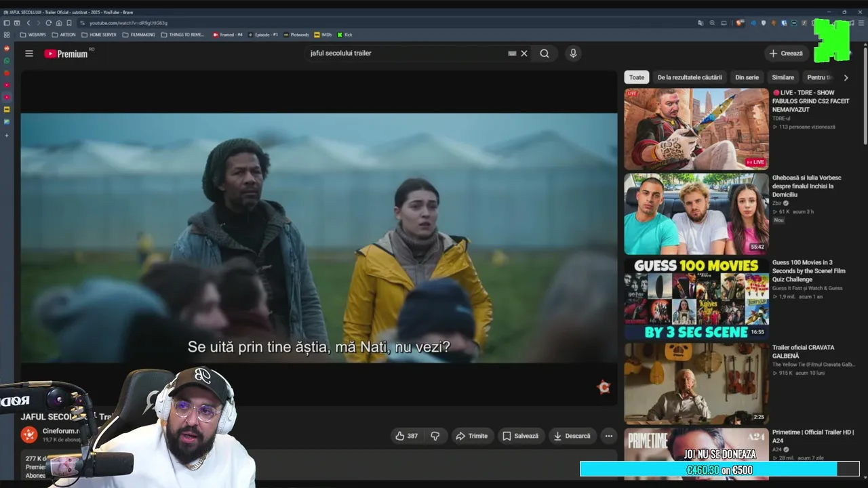Open the Plotwords bookmark
This screenshot has width=868, height=488.
click(296, 35)
